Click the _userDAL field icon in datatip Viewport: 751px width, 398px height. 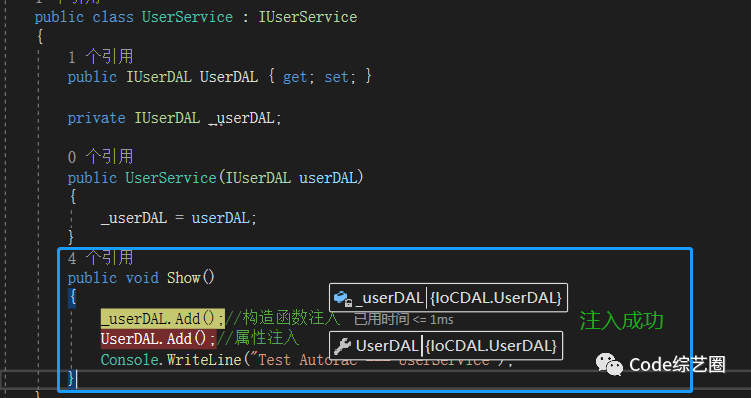[x=343, y=298]
